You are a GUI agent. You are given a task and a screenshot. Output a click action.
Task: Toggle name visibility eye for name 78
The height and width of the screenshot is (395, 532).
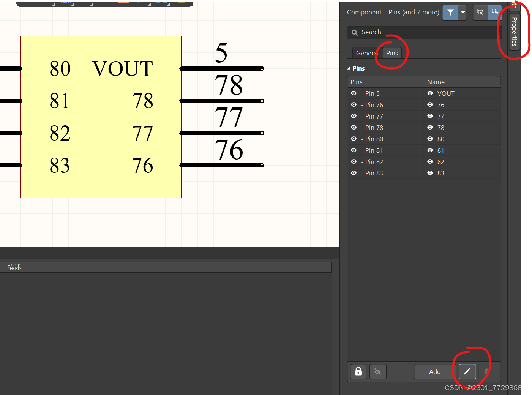[x=430, y=128]
